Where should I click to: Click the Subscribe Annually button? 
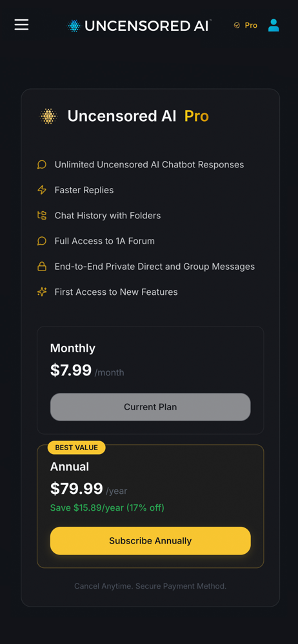150,541
